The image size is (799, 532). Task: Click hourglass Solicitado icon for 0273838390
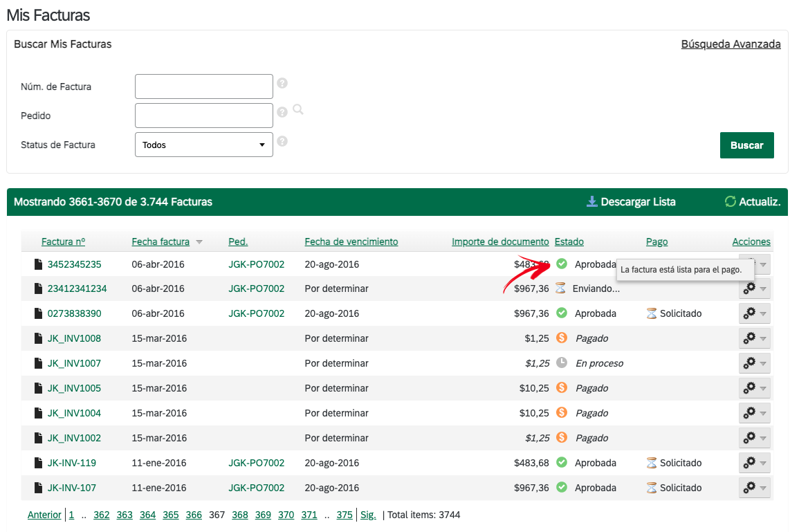tap(652, 313)
